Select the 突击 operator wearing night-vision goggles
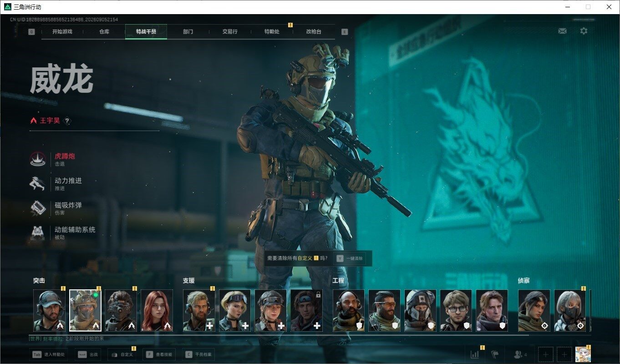Viewport: 620px width, 364px height. coord(121,310)
